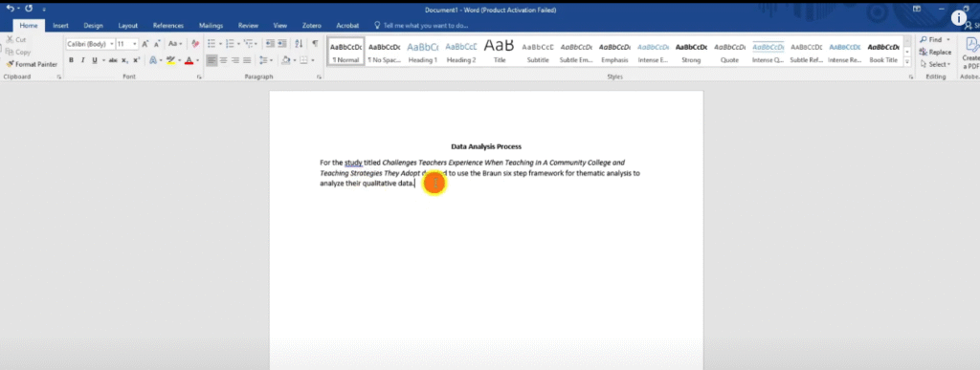Select Align Right
The image size is (980, 370).
click(235, 60)
